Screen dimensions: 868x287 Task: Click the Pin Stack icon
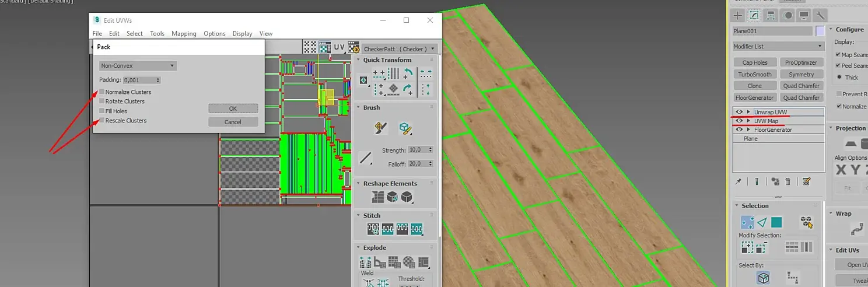[738, 182]
